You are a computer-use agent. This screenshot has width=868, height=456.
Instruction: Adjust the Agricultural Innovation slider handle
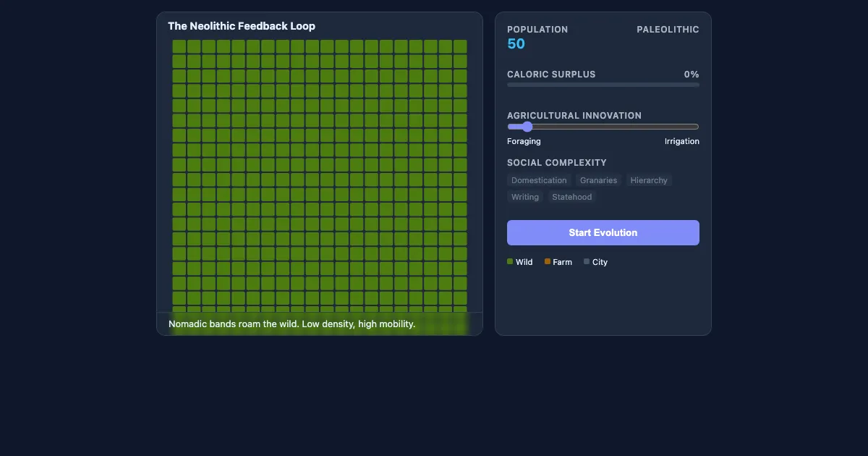click(x=527, y=127)
